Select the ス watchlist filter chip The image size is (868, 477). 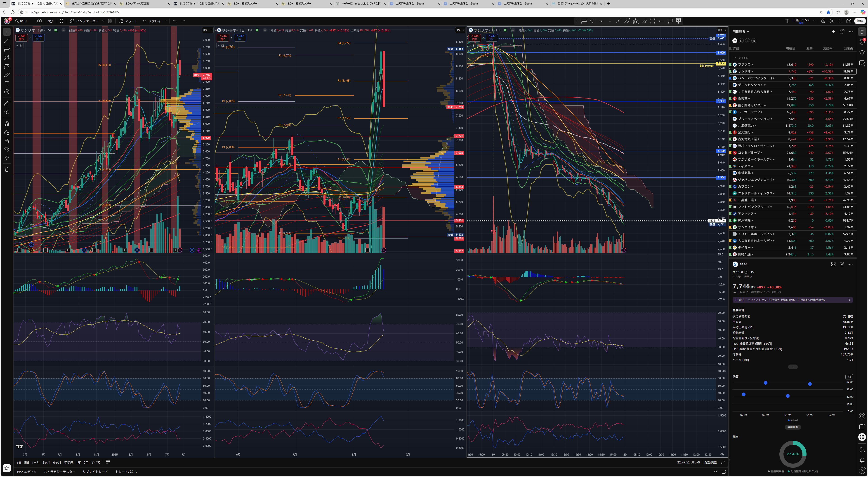(x=747, y=41)
